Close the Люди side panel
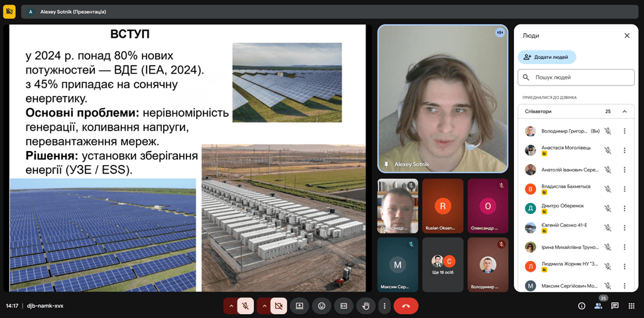644x318 pixels. [x=627, y=36]
